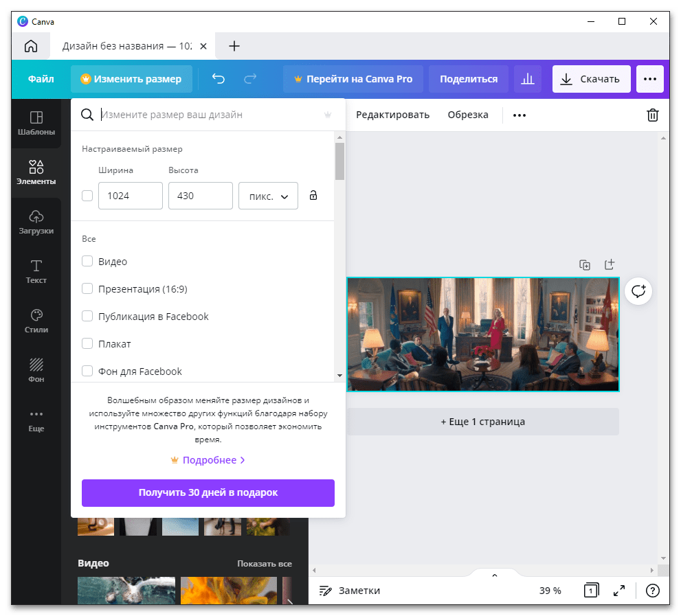Click Обрезка crop option
The image size is (681, 616).
click(x=468, y=115)
